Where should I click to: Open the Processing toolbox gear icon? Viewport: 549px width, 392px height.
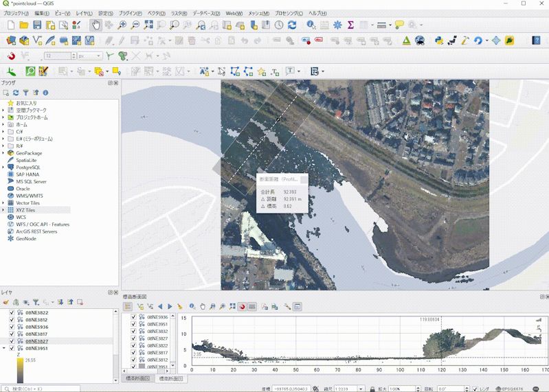pos(337,25)
